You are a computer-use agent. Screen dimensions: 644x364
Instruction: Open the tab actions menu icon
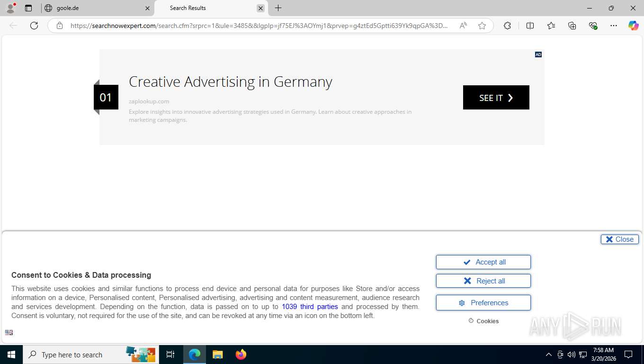coord(28,8)
